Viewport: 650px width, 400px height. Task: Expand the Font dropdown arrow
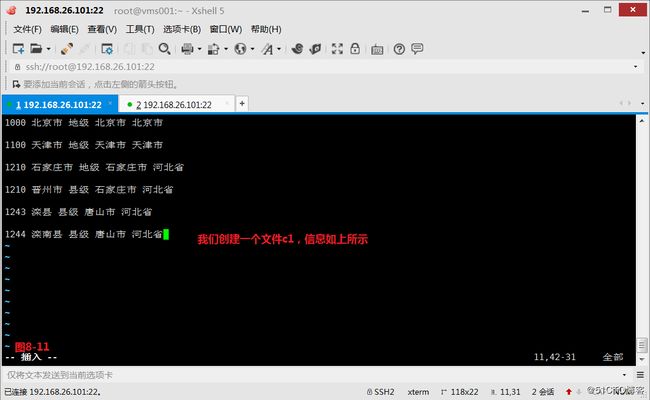tap(279, 49)
